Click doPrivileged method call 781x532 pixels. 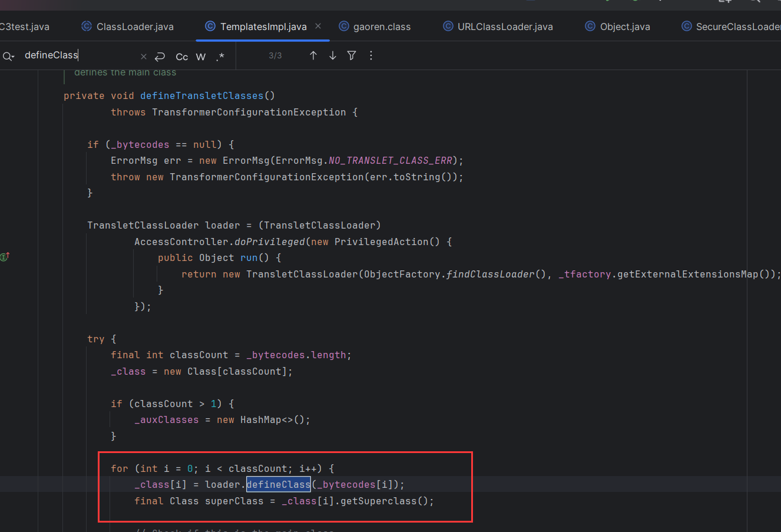click(270, 242)
